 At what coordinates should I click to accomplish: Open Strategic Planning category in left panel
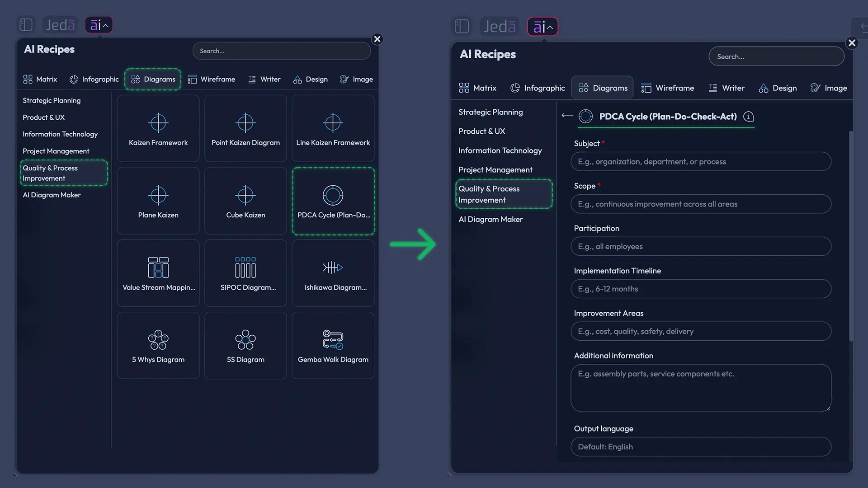[x=52, y=100]
